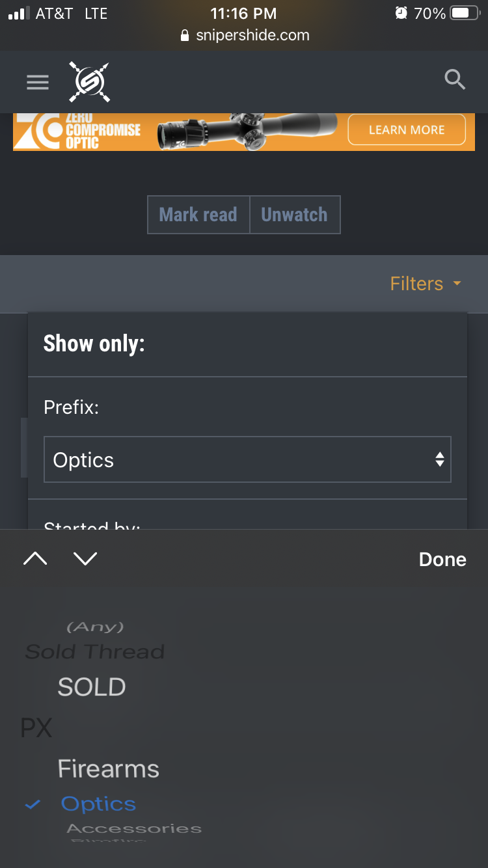Tap the battery indicator in status bar
This screenshot has height=868, width=488.
pyautogui.click(x=465, y=14)
